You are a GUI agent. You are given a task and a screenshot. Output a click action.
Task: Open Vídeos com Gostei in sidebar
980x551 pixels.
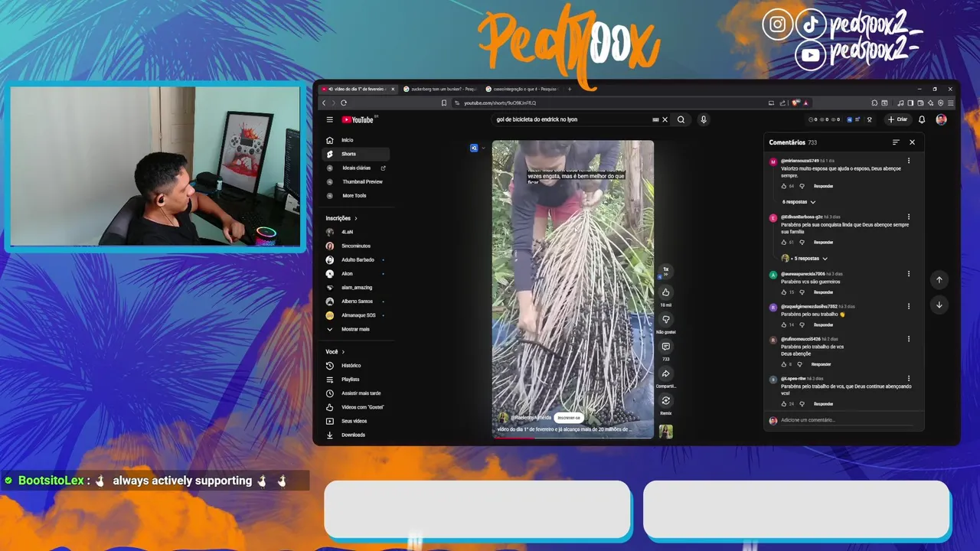[x=356, y=407]
